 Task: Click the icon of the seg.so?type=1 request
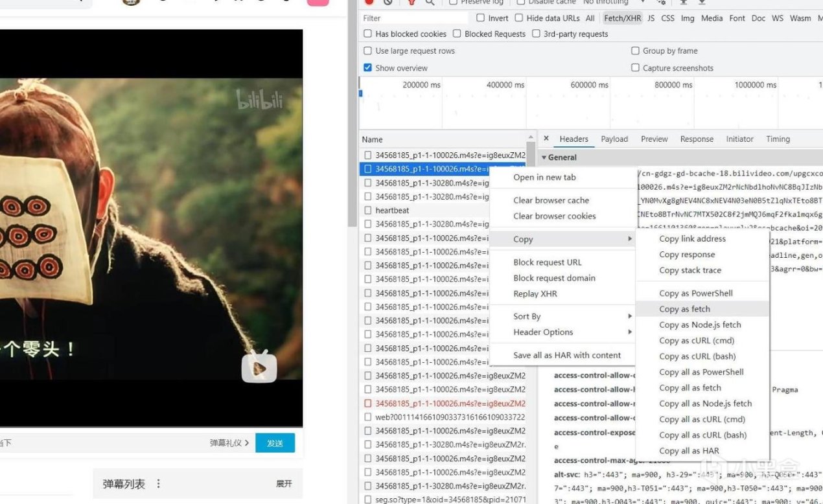coord(367,499)
